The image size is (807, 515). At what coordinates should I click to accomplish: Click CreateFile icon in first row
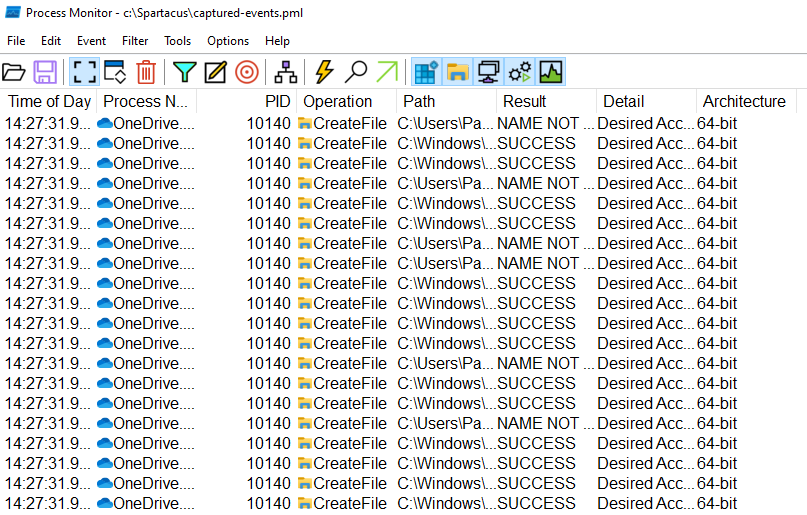pyautogui.click(x=305, y=123)
